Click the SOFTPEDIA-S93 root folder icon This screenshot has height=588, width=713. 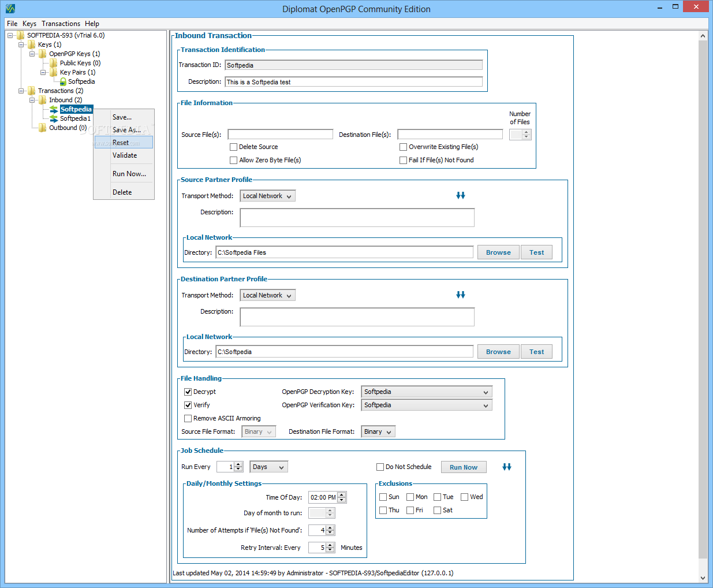click(21, 35)
